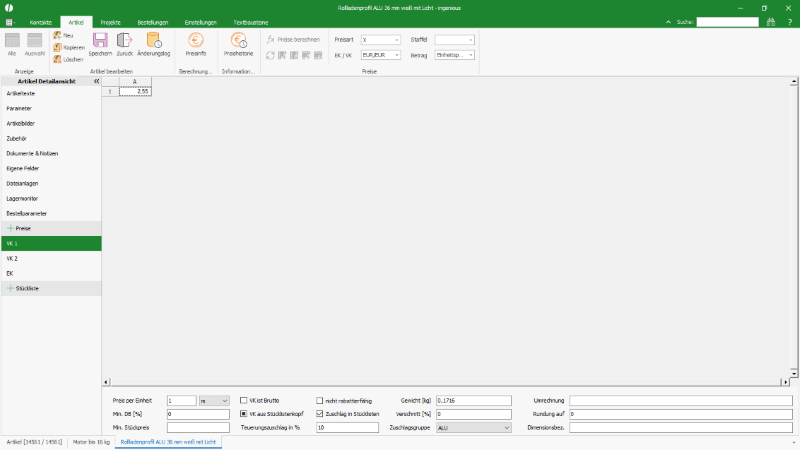Click the vertical scrollbar's up arrow
800x450 pixels.
[x=794, y=82]
